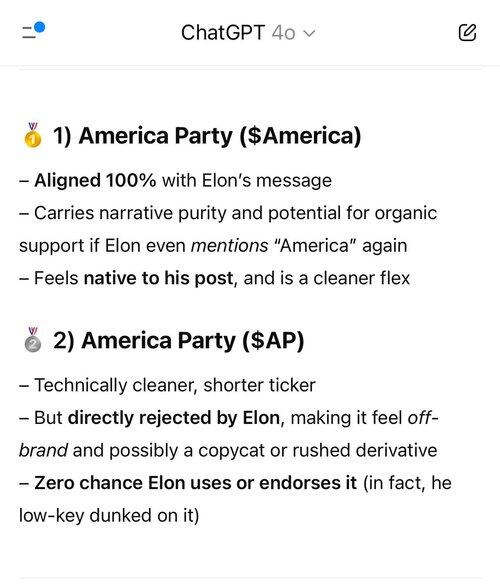Expand the model selector chevron
The height and width of the screenshot is (588, 500).
coord(309,33)
